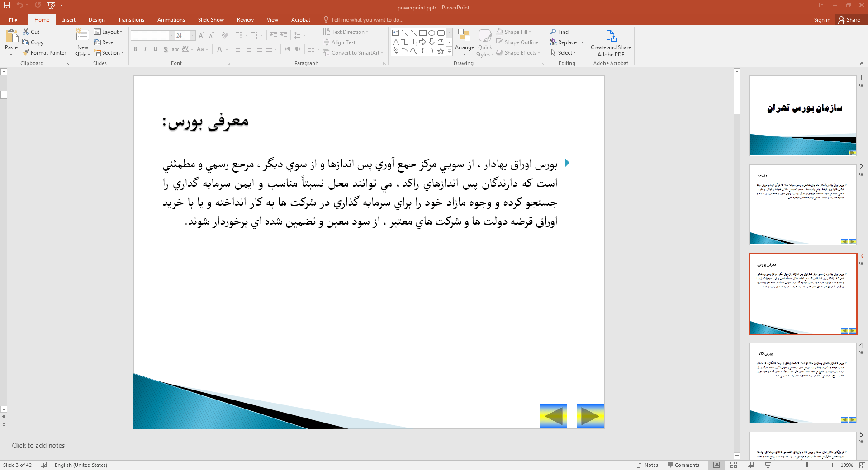The width and height of the screenshot is (868, 470).
Task: Click the yellow forward arrow on the slide
Action: pos(590,416)
